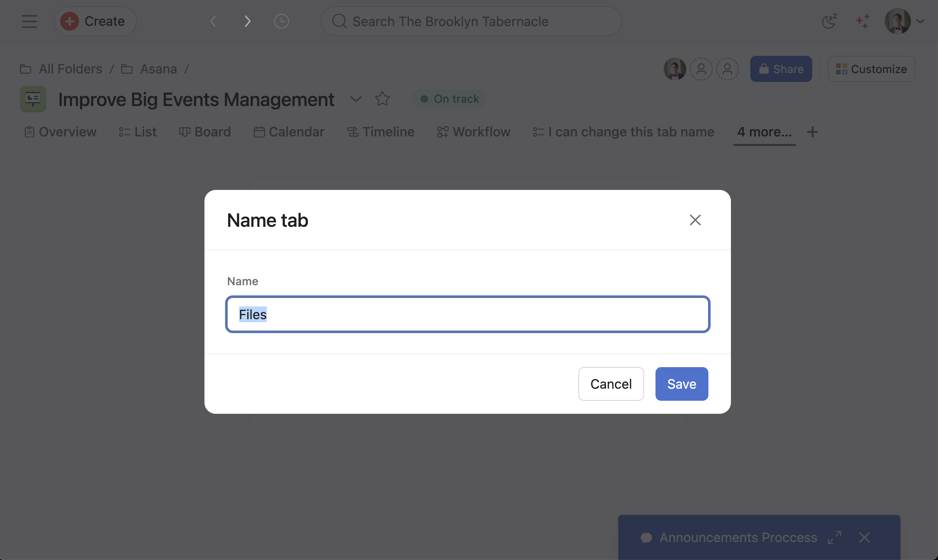Add a new tab with plus icon
The height and width of the screenshot is (560, 938).
pyautogui.click(x=813, y=132)
